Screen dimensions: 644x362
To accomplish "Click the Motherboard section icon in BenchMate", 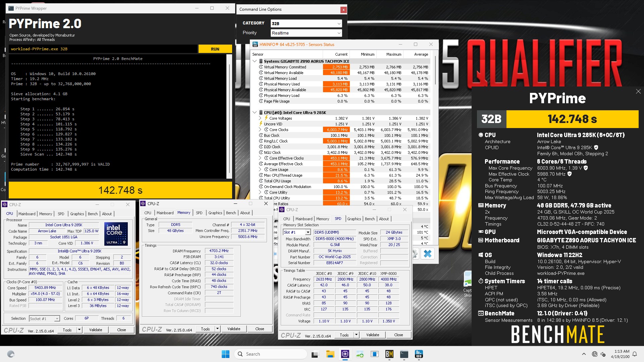I will [x=481, y=240].
